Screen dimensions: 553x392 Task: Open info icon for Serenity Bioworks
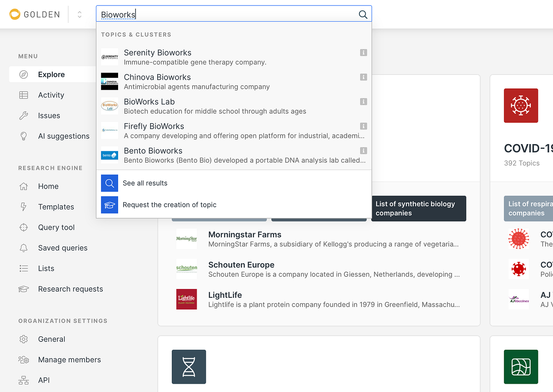[363, 53]
